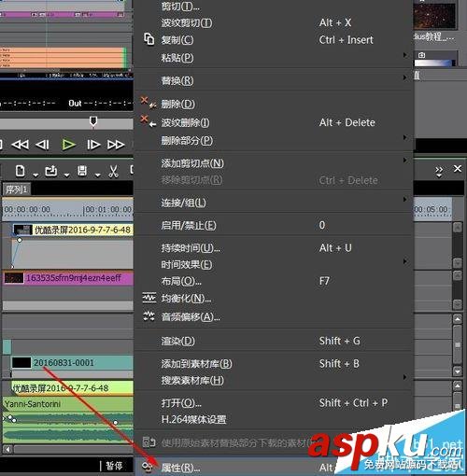Click the panel overflow chevron icon
This screenshot has width=467, height=476.
point(439,171)
